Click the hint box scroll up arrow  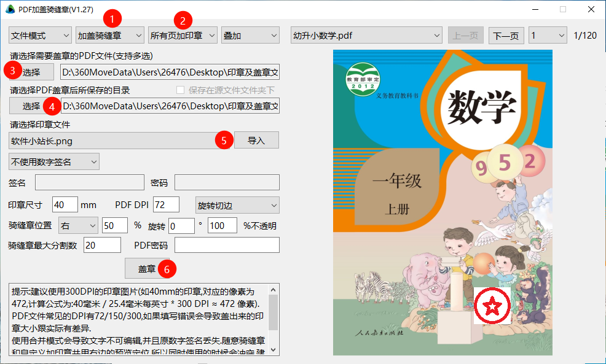(273, 290)
